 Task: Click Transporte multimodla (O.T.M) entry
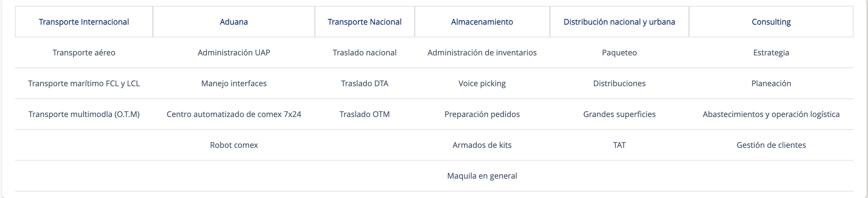point(84,114)
